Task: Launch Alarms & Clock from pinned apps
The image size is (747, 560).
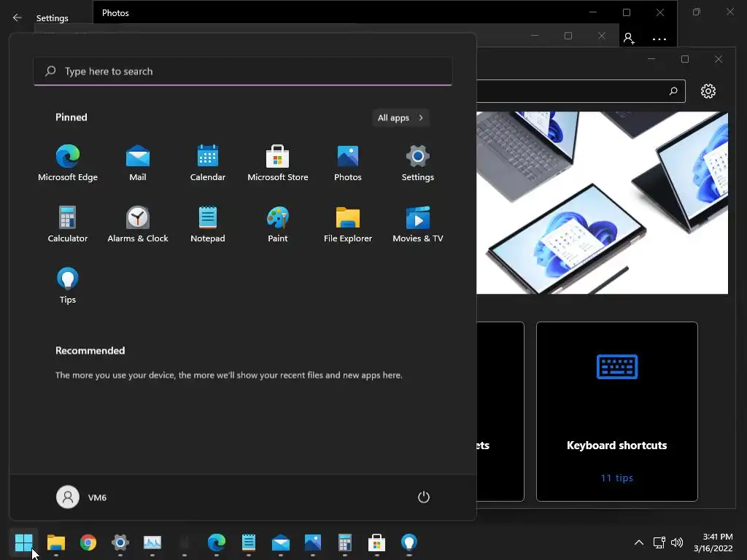Action: [138, 225]
